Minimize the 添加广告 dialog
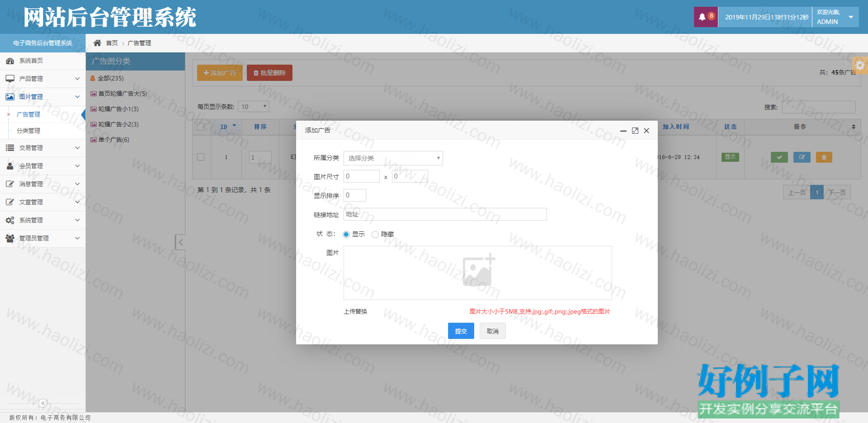868x423 pixels. click(623, 131)
